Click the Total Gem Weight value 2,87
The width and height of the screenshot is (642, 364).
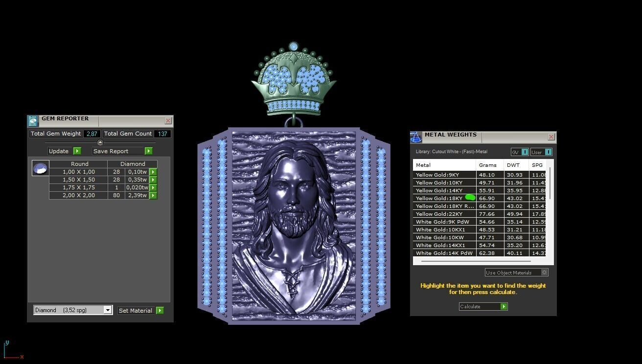coord(92,134)
